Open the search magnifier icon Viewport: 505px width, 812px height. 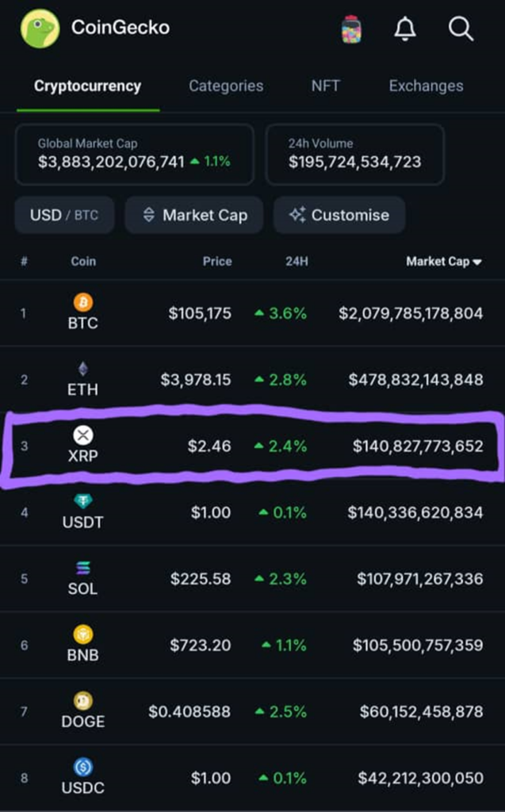pos(461,29)
